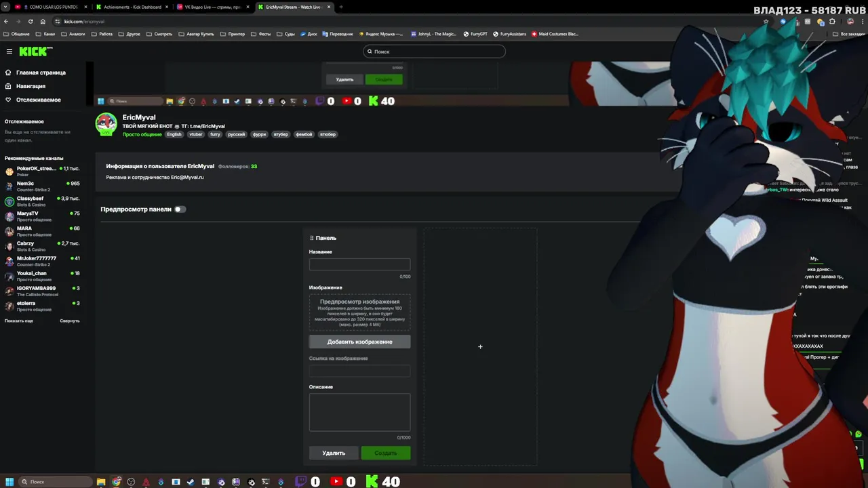This screenshot has width=868, height=488.
Task: Click the EricMyval channel avatar
Action: click(x=106, y=125)
